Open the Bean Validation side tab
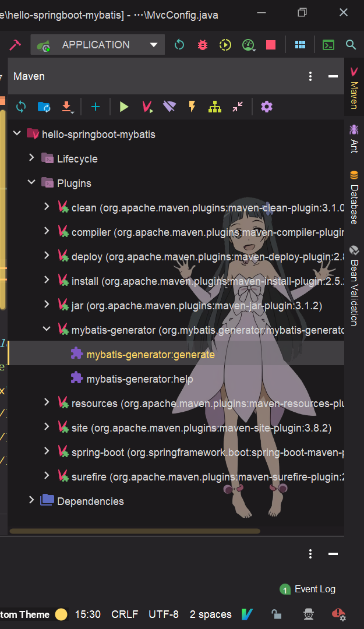 coord(354,285)
